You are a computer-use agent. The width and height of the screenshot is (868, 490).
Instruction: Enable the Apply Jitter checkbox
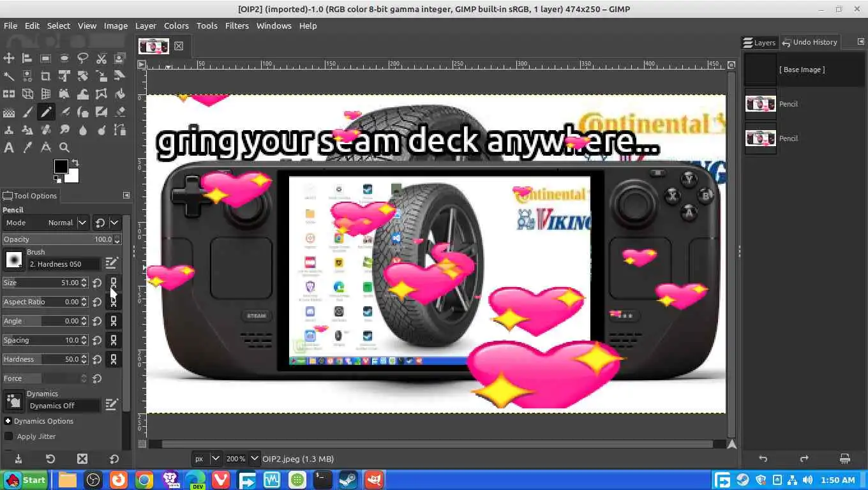click(x=8, y=436)
